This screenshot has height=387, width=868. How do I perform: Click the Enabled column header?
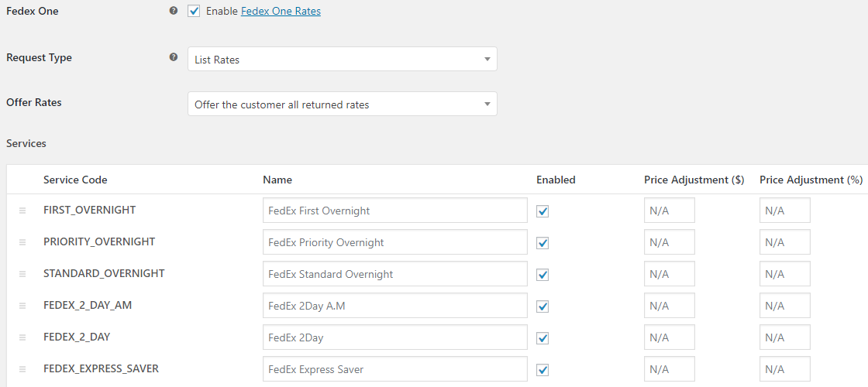tap(556, 180)
